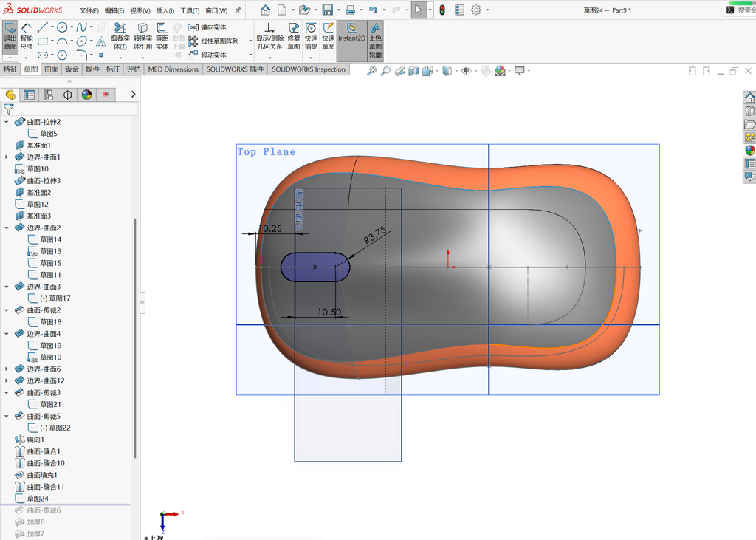Open the Options gear icon
Viewport: 756px width, 540px height.
pos(476,10)
